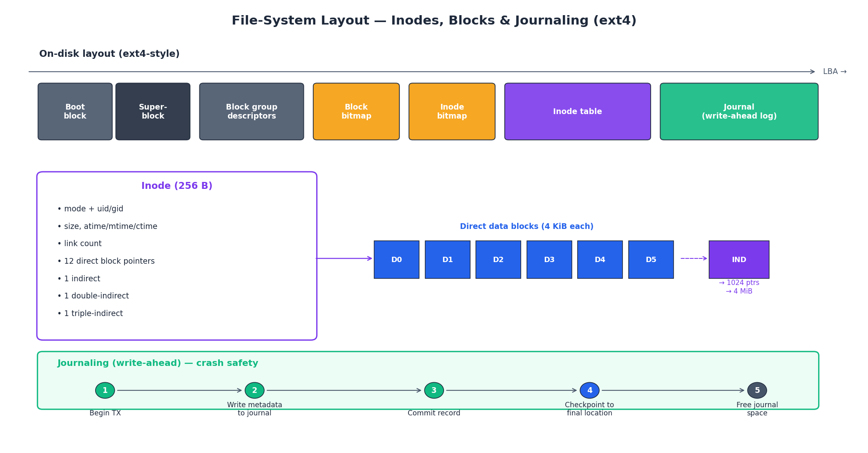Click the LBA arrow label

[x=833, y=71]
